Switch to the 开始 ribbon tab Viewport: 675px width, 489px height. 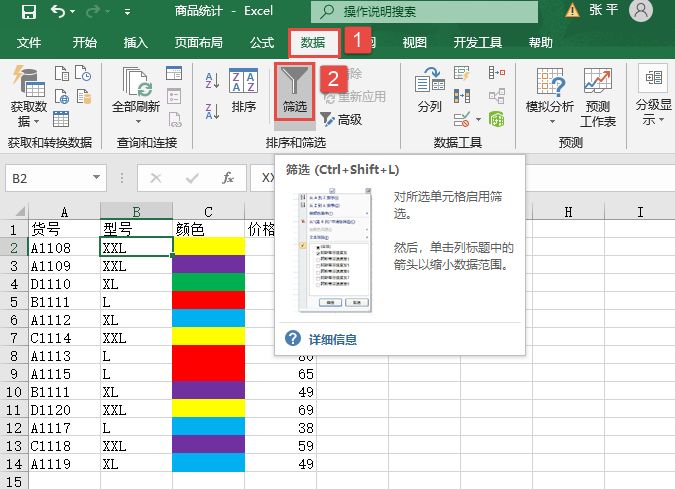point(84,43)
